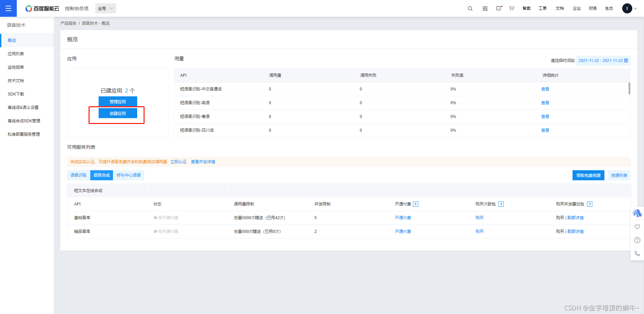Image resolution: width=644 pixels, height=314 pixels.
Task: Select 技术文档 in the left sidebar
Action: [27, 80]
